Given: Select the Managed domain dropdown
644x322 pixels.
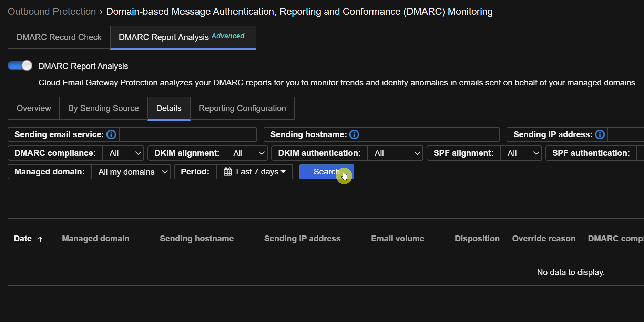Looking at the screenshot, I should [131, 172].
